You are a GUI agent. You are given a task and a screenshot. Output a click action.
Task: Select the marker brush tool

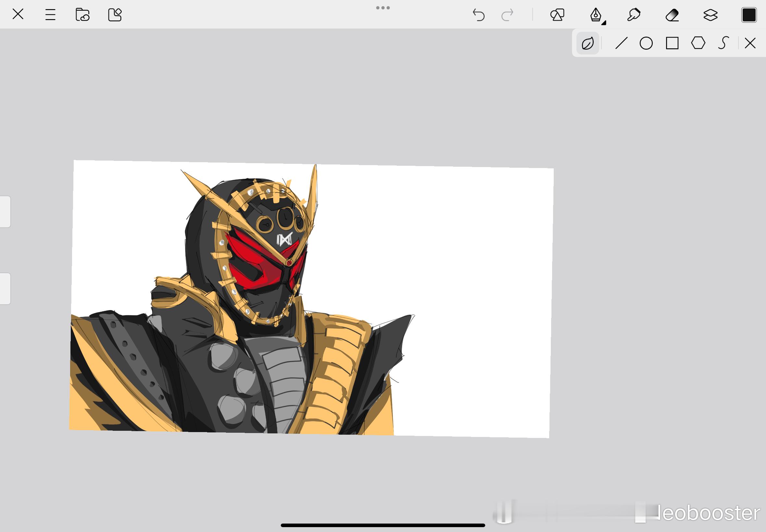click(x=634, y=15)
